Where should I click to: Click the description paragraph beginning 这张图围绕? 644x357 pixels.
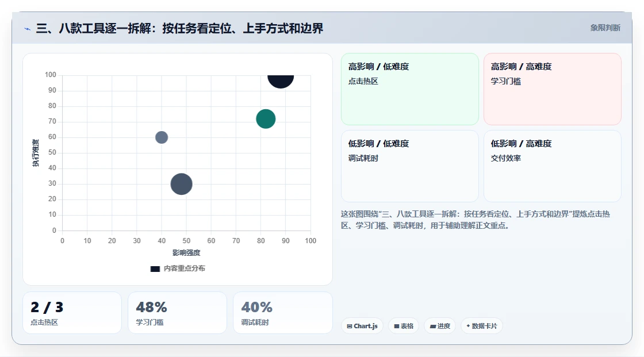[x=475, y=220]
